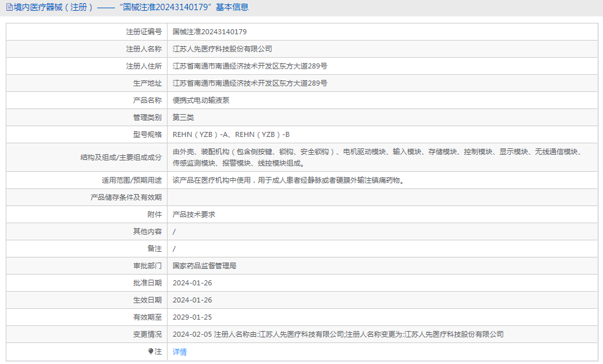Select registration number value 国械注准20243140179
Screen dimensions: 603x364
(209, 32)
